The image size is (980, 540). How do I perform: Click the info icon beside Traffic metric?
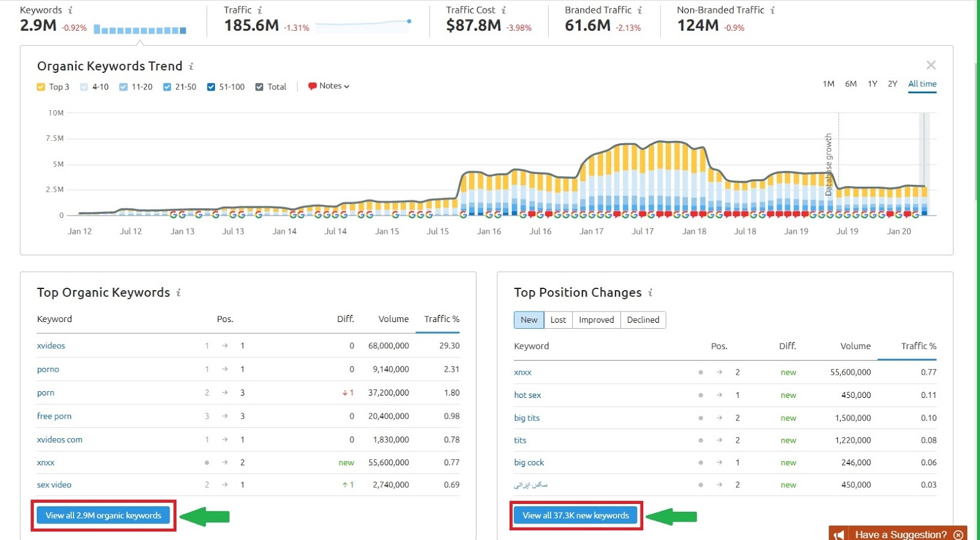click(260, 10)
